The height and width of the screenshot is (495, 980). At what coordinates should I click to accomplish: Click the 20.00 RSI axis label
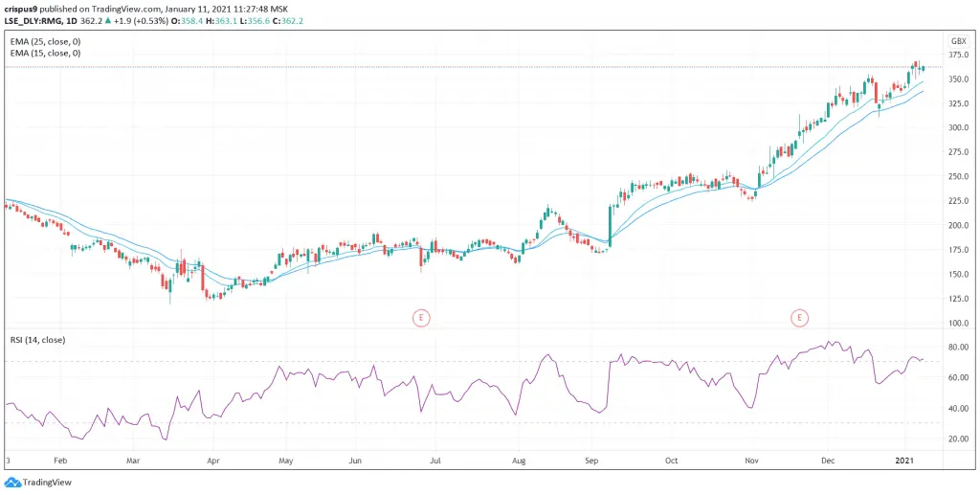[960, 439]
